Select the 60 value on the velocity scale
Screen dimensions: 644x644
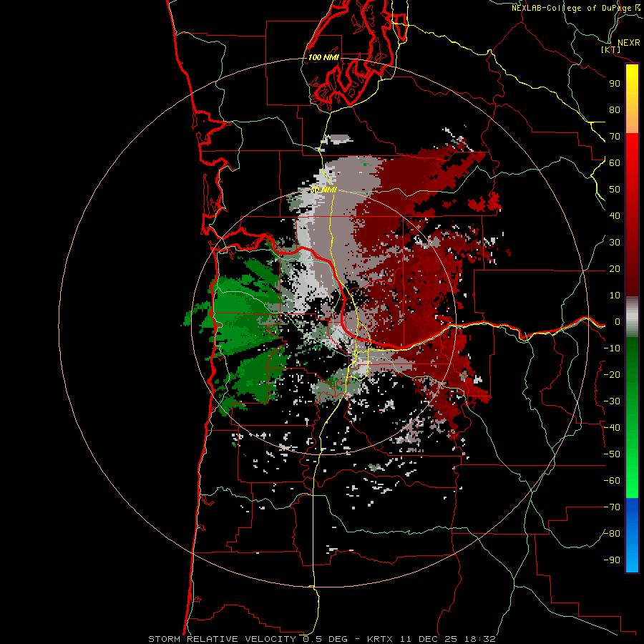[615, 163]
